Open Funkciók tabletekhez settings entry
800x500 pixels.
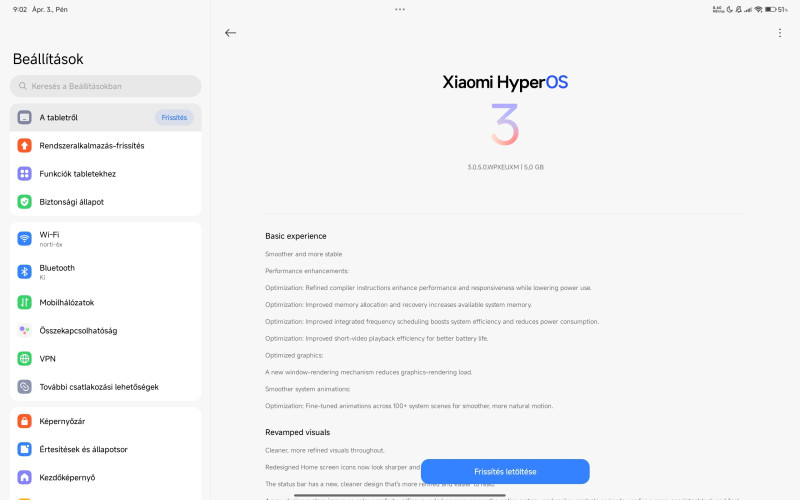pyautogui.click(x=106, y=173)
